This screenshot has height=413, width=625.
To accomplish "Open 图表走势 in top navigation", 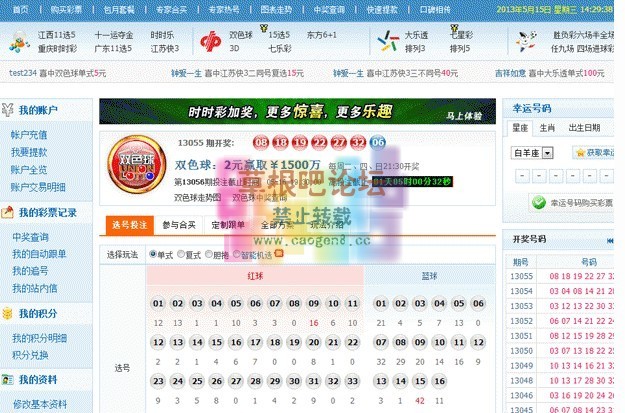I will (x=276, y=9).
